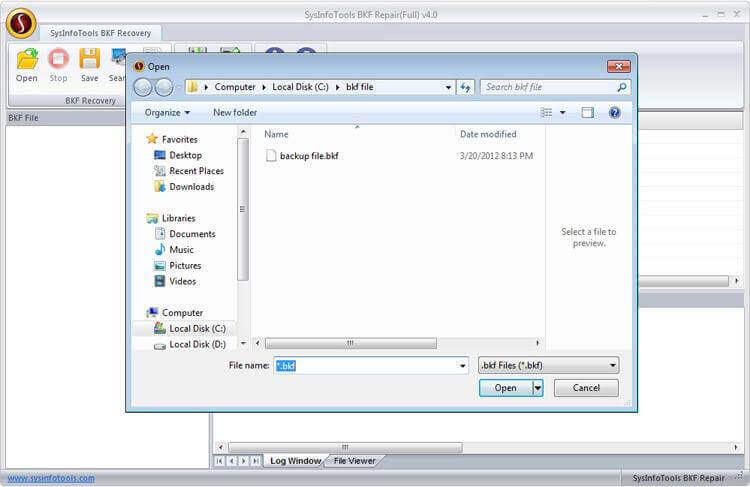Click the SysInfoTools round logo button
Viewport: 750px width, 487px height.
click(21, 22)
